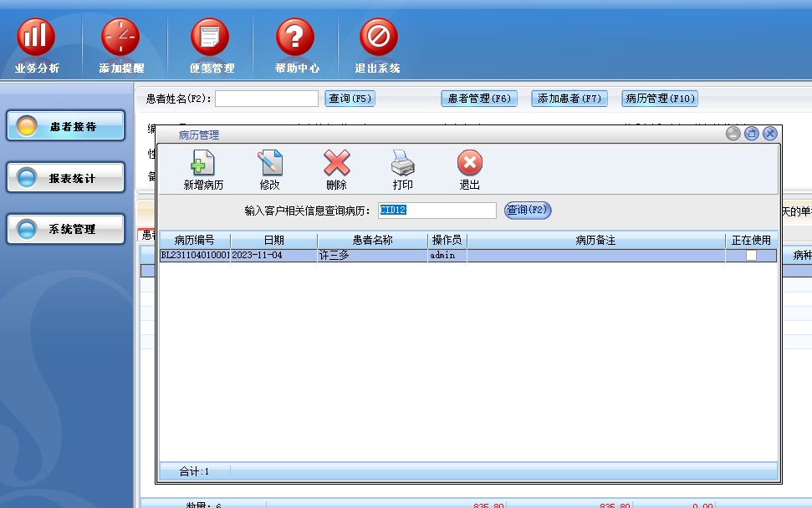Select 患者接待 in the left sidebar
The width and height of the screenshot is (812, 508).
[66, 127]
